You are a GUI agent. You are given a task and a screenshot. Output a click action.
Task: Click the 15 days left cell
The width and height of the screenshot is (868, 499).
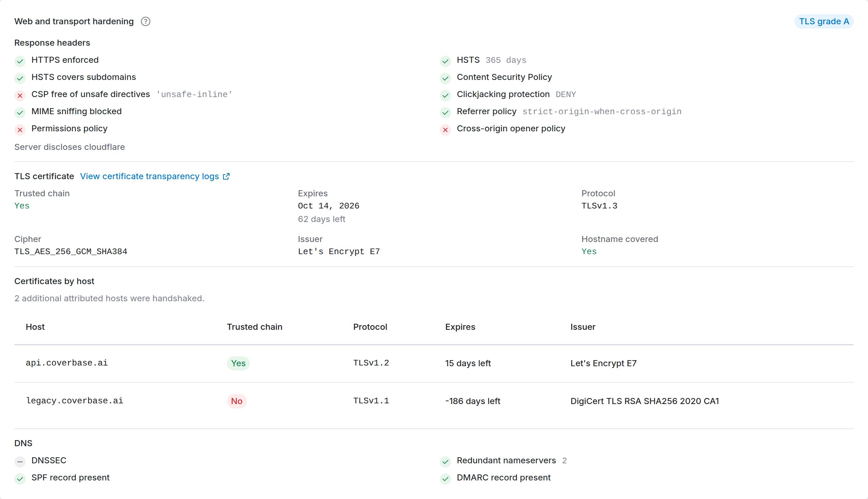coord(468,363)
